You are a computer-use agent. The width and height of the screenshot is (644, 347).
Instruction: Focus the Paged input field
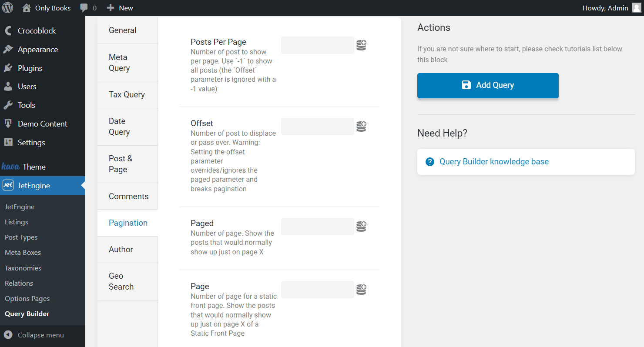pos(318,227)
